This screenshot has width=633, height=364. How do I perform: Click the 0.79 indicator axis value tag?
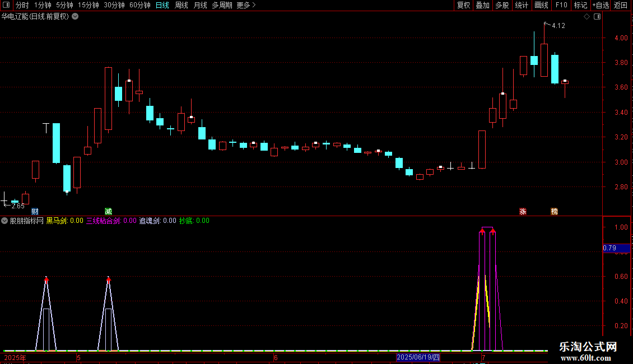pyautogui.click(x=616, y=248)
